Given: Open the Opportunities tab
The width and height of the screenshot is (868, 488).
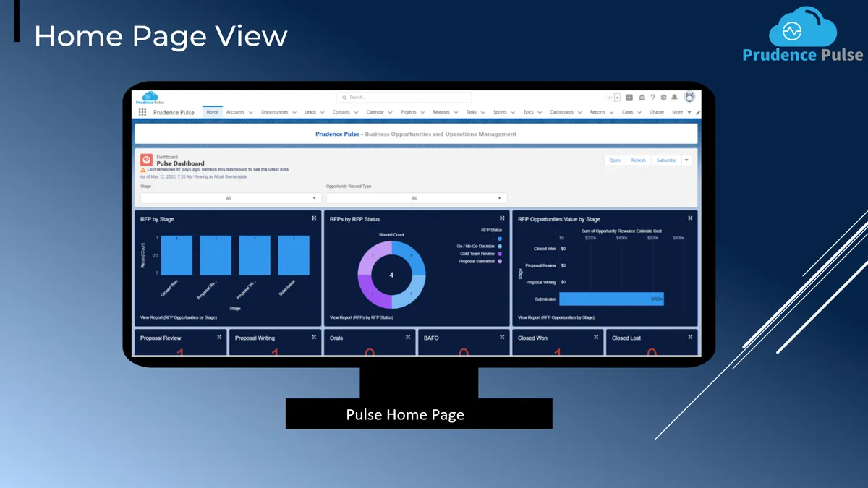Looking at the screenshot, I should (275, 112).
